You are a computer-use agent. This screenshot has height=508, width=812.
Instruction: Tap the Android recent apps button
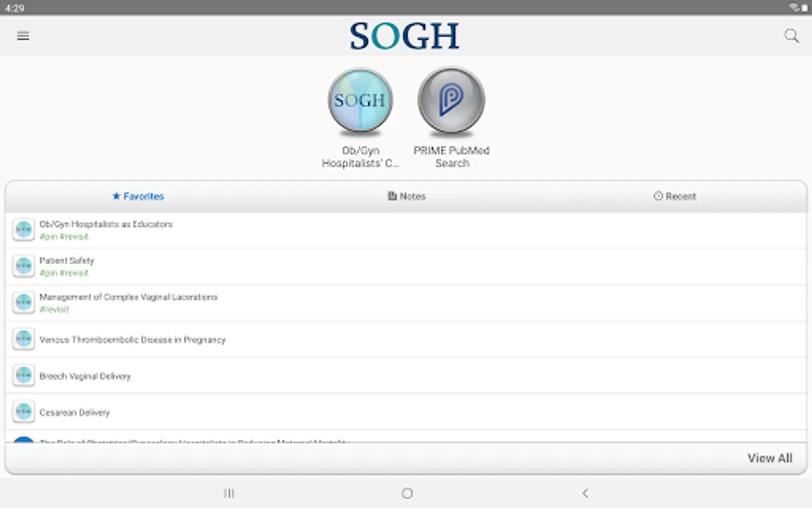point(229,493)
